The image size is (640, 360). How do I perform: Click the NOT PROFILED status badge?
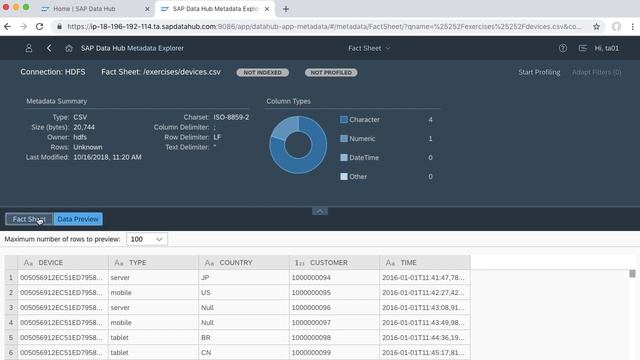click(x=331, y=72)
